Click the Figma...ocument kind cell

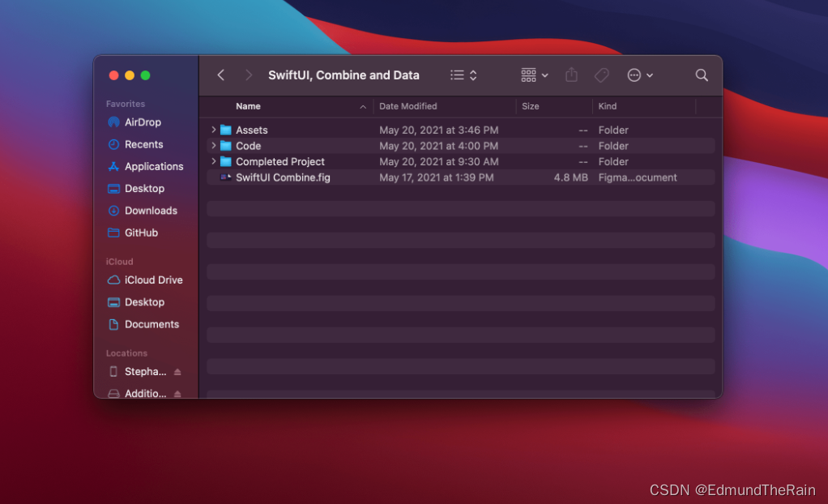point(638,177)
